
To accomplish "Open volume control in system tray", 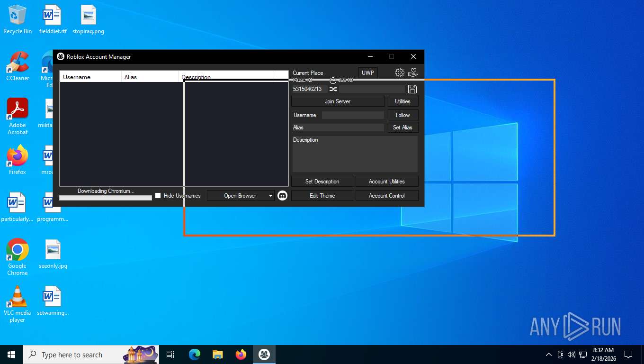I will 572,355.
